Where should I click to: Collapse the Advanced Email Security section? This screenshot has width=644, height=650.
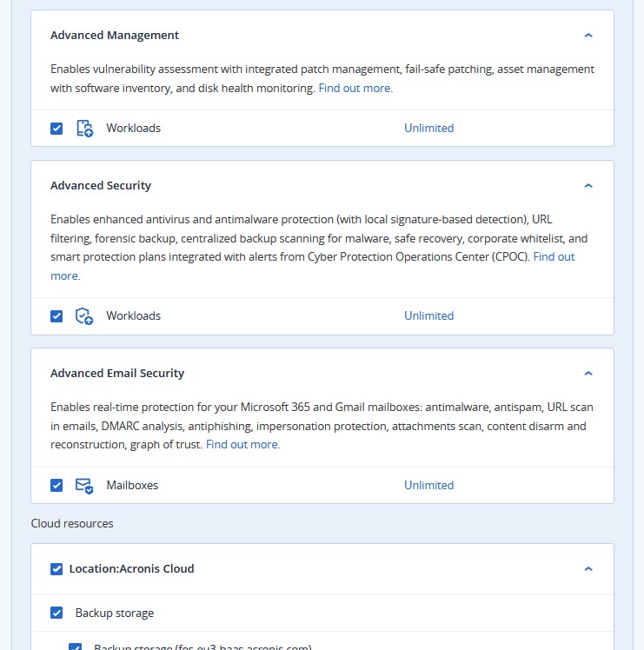point(588,374)
